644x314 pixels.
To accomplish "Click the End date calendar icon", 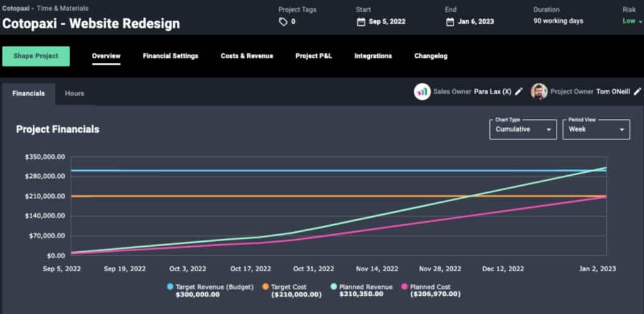I will (x=450, y=21).
